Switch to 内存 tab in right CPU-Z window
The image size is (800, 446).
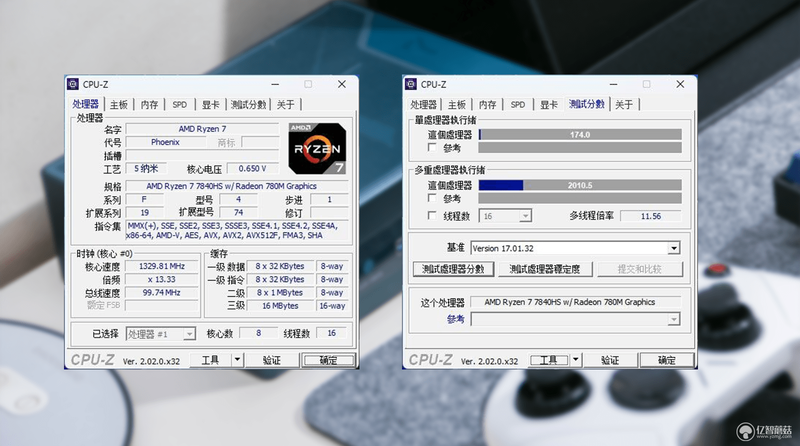488,105
